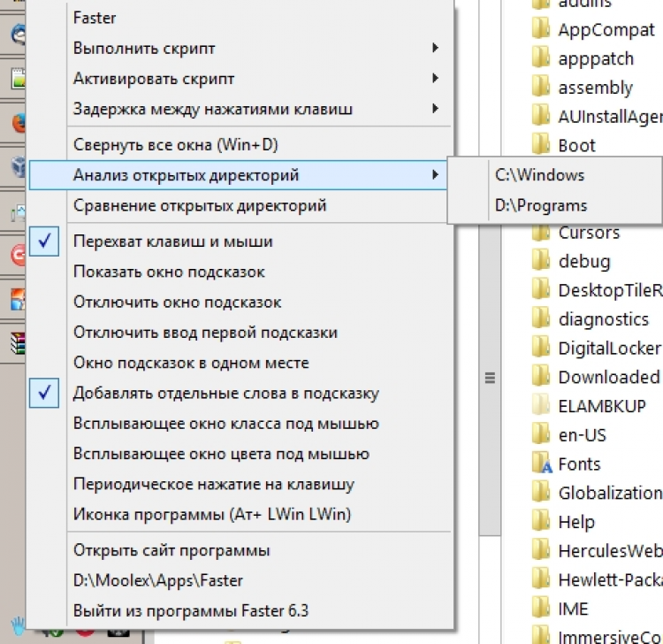The height and width of the screenshot is (644, 663).
Task: Uncheck Перехват клавиш и мыши checkmark
Action: [x=44, y=241]
